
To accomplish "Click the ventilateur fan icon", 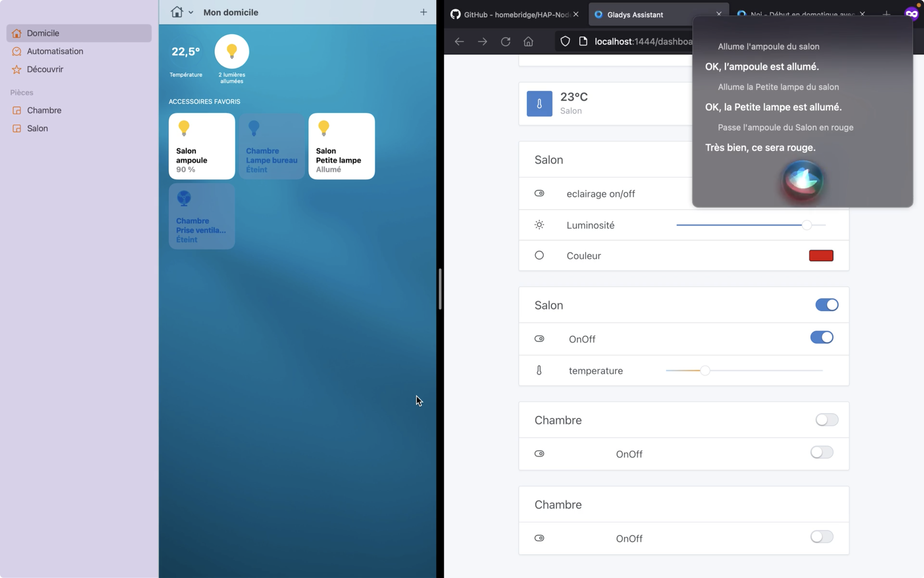I will (x=184, y=198).
